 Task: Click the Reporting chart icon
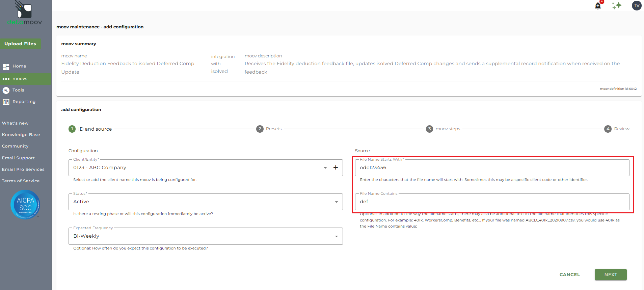pyautogui.click(x=6, y=102)
